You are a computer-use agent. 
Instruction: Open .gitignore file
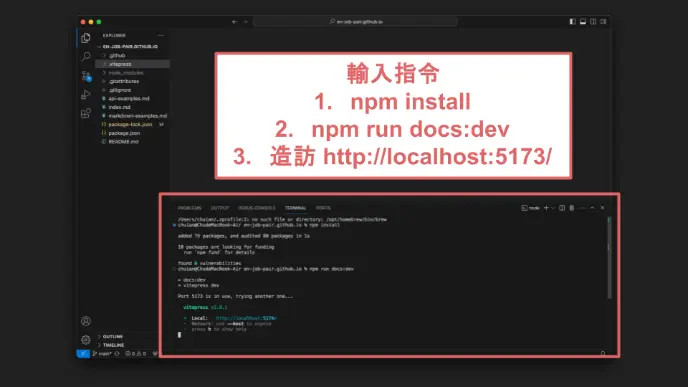(x=132, y=90)
